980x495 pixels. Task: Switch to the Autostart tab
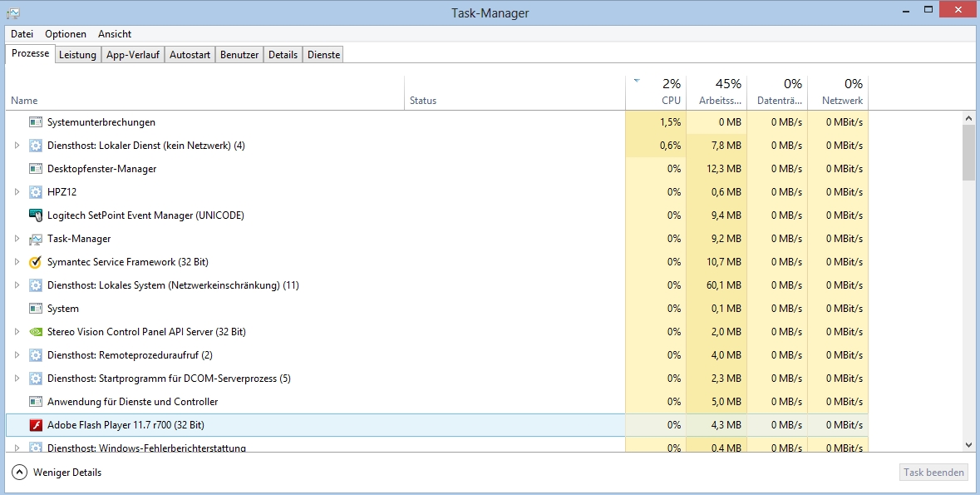point(190,54)
